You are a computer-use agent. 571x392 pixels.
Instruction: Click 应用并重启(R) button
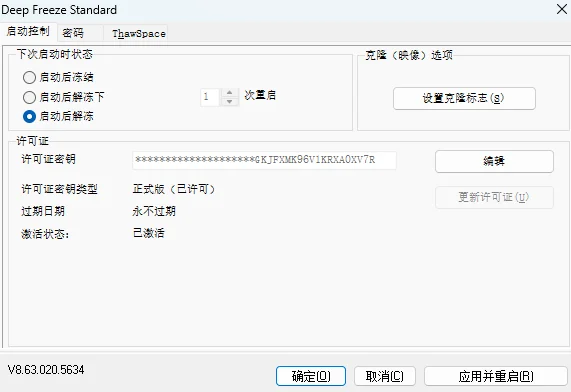496,376
